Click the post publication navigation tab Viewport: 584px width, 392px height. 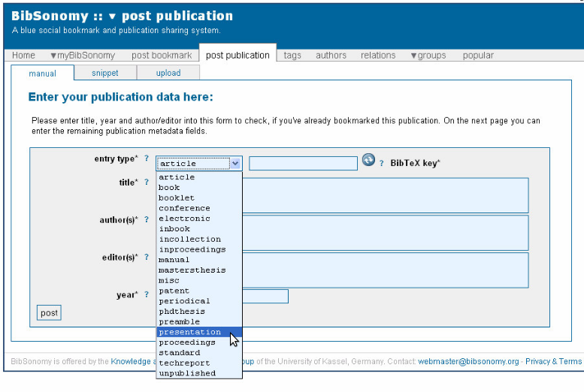coord(238,55)
